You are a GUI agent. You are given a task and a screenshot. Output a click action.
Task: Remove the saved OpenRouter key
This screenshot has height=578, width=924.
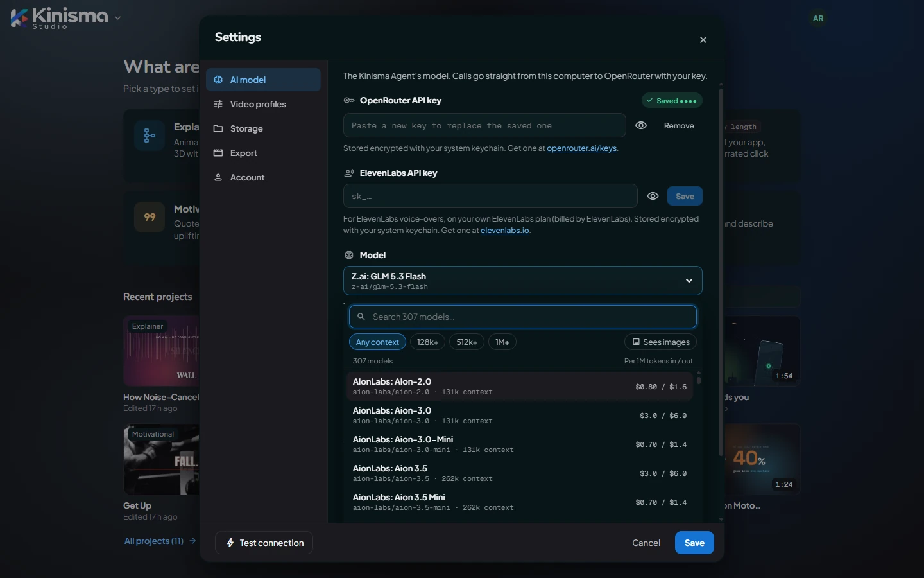click(679, 126)
